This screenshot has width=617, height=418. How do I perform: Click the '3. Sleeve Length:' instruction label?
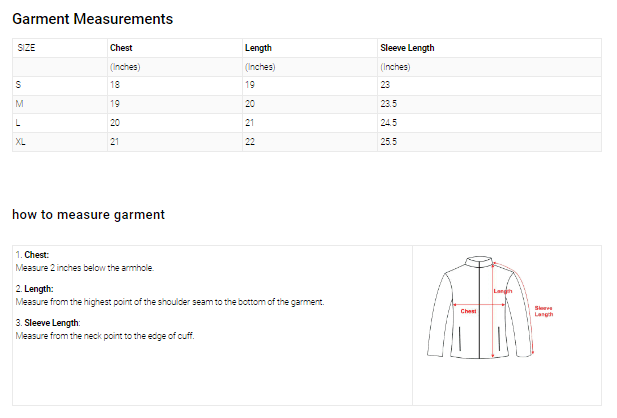48,323
